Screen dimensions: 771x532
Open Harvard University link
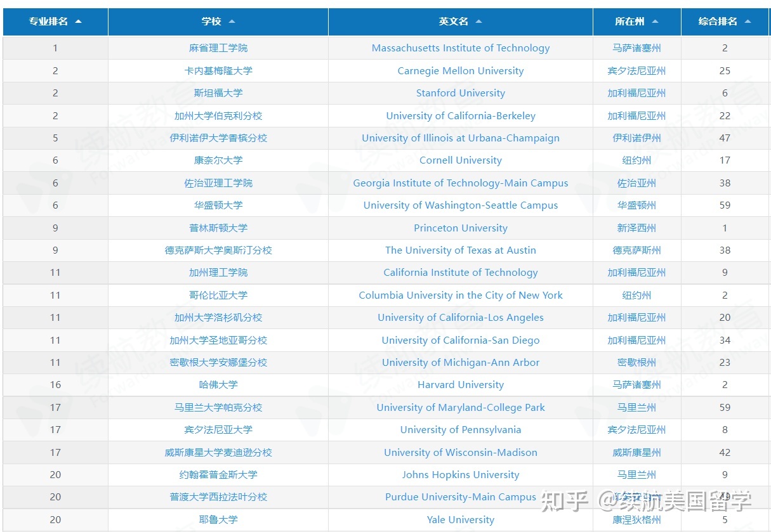tap(461, 385)
